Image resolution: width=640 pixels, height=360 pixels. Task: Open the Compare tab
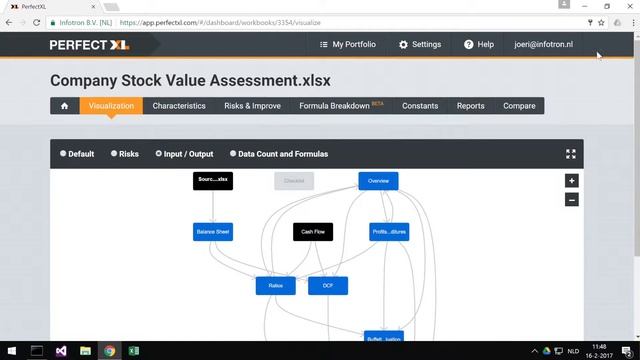[x=519, y=106]
